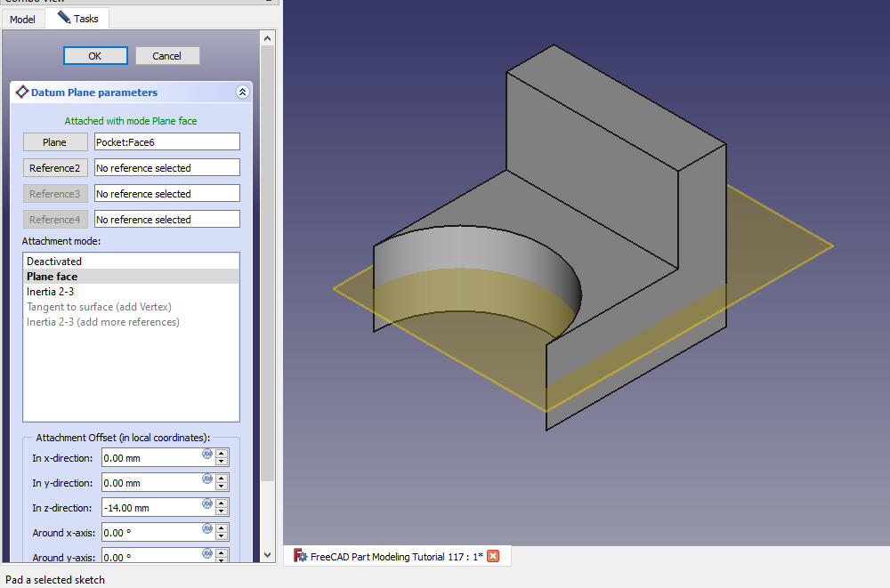Select Inertia 2-3 attachment mode
Viewport: 890px width, 588px height.
(50, 292)
